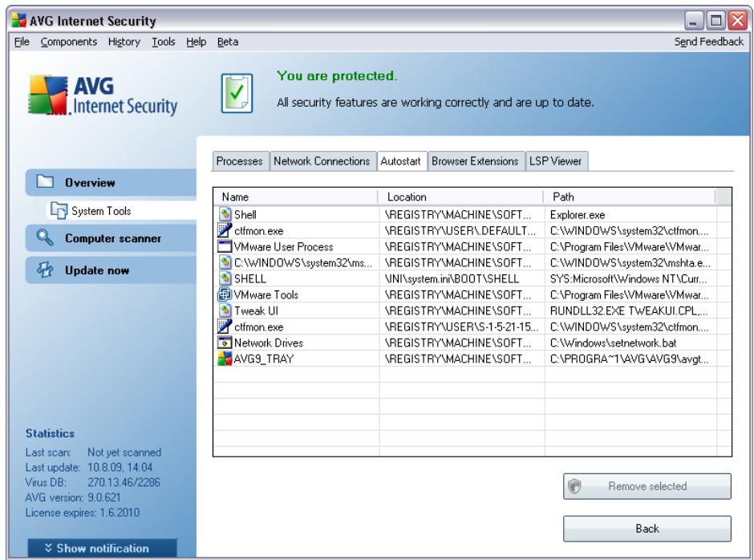
Task: Select the C:\WINDOWS\system32\mshta.e... path cell
Action: tap(630, 262)
